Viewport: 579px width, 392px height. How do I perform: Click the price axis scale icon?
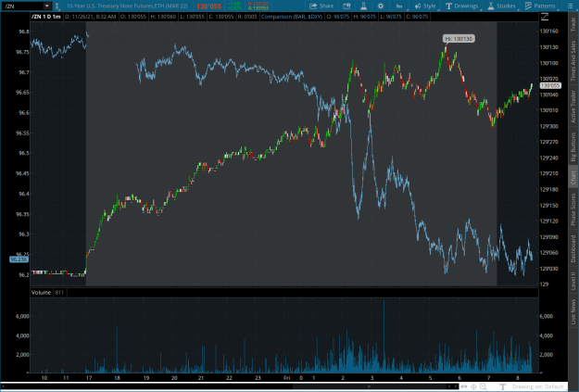click(x=545, y=17)
